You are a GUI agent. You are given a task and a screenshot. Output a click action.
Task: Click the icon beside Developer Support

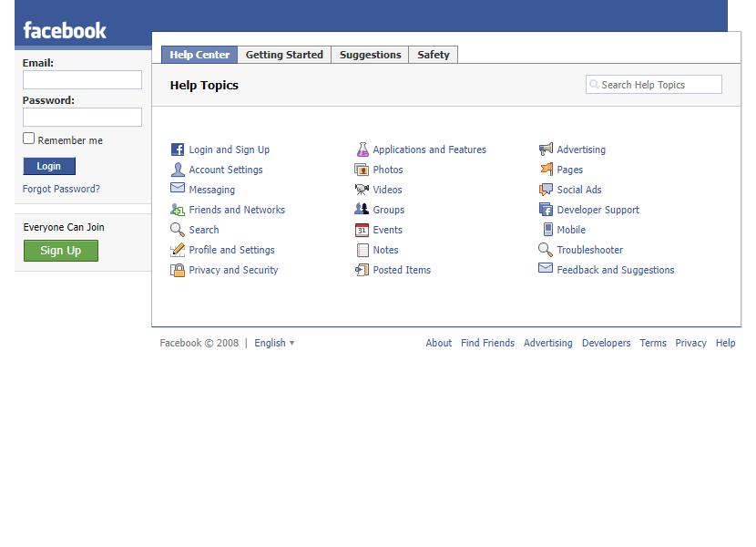point(546,209)
